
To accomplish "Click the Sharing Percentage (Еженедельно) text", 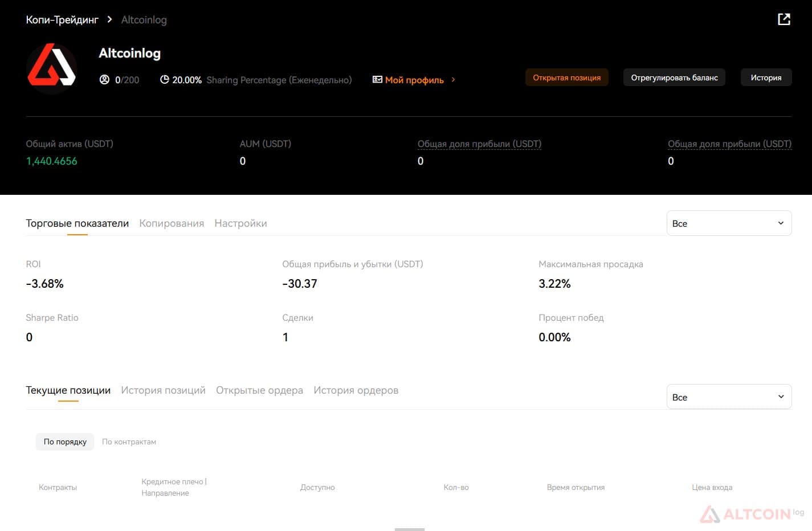I will coord(279,80).
